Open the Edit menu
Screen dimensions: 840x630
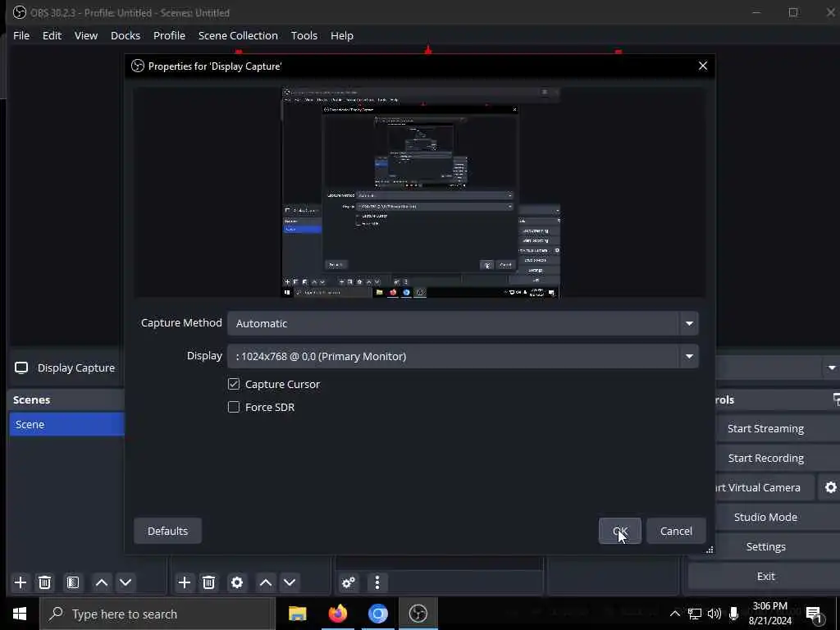pyautogui.click(x=52, y=35)
